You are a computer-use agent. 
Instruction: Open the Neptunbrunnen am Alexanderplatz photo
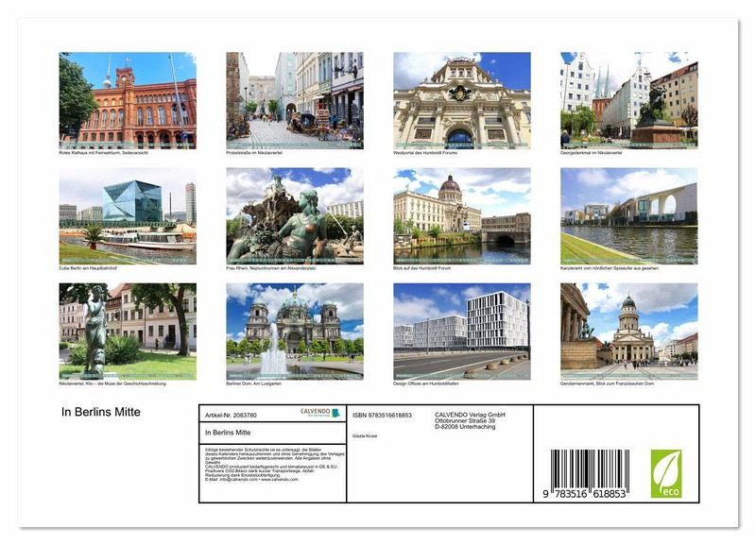point(294,216)
